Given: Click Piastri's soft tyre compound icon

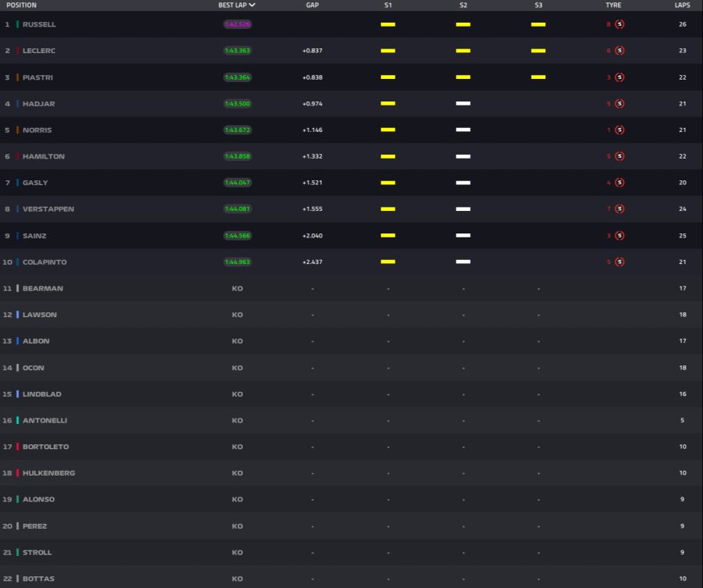Looking at the screenshot, I should click(x=619, y=77).
